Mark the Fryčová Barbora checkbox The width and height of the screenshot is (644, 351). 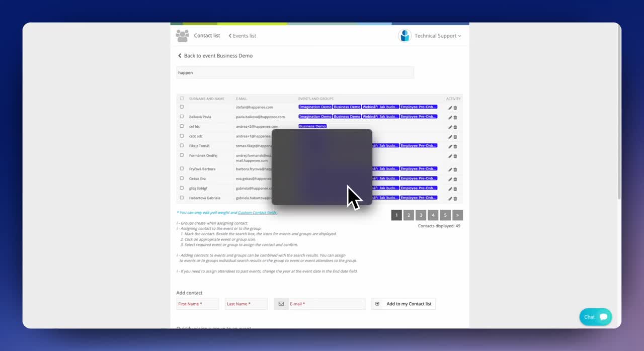[182, 168]
